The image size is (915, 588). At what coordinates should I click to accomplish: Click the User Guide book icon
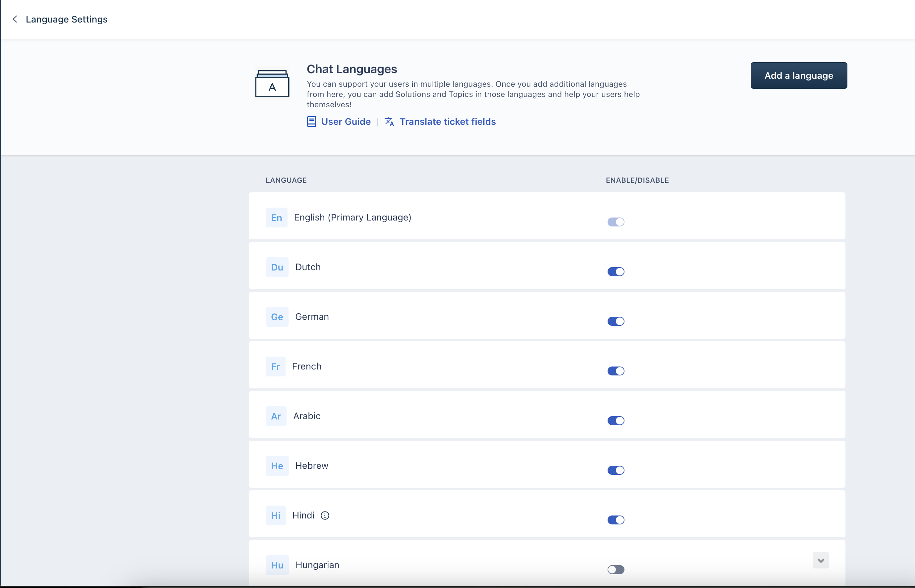[311, 122]
